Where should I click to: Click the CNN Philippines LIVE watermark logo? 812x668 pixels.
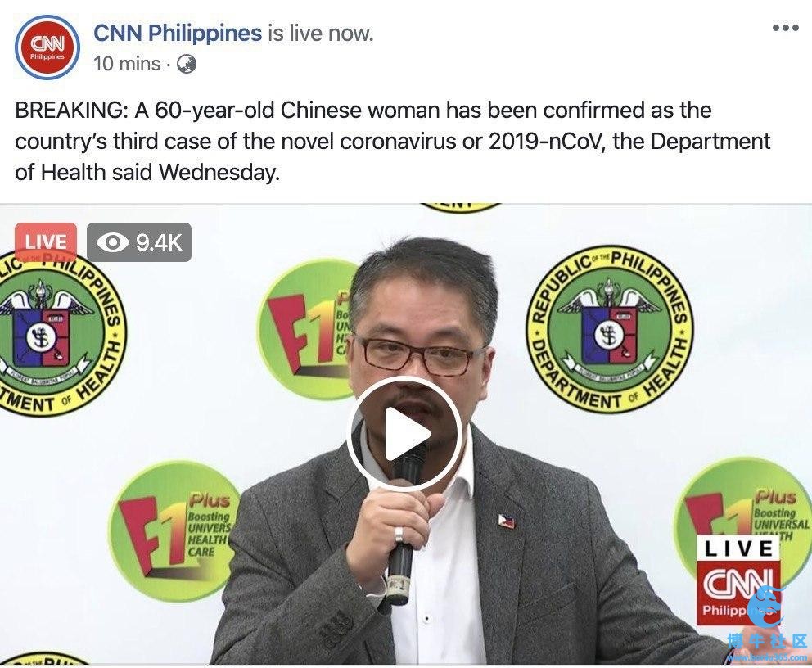click(x=741, y=580)
